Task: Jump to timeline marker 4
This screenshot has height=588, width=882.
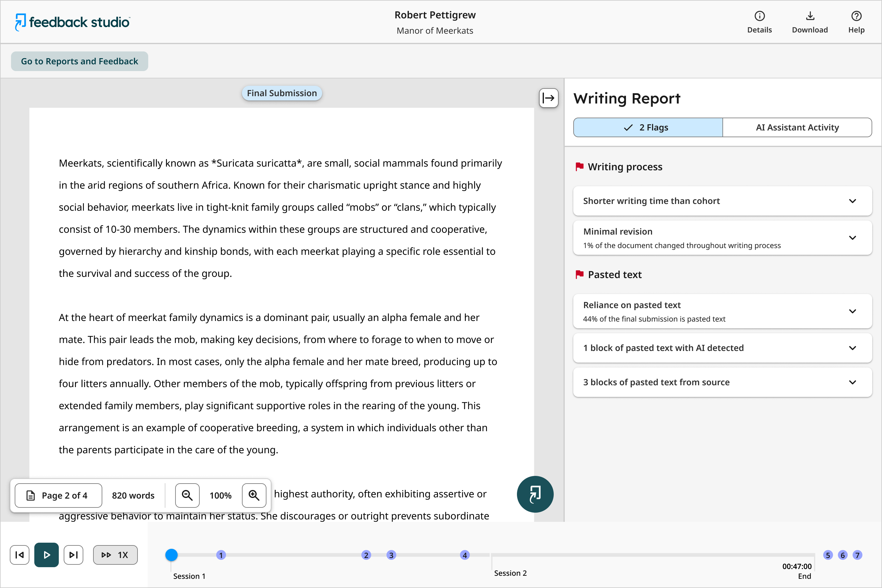Action: click(x=465, y=555)
